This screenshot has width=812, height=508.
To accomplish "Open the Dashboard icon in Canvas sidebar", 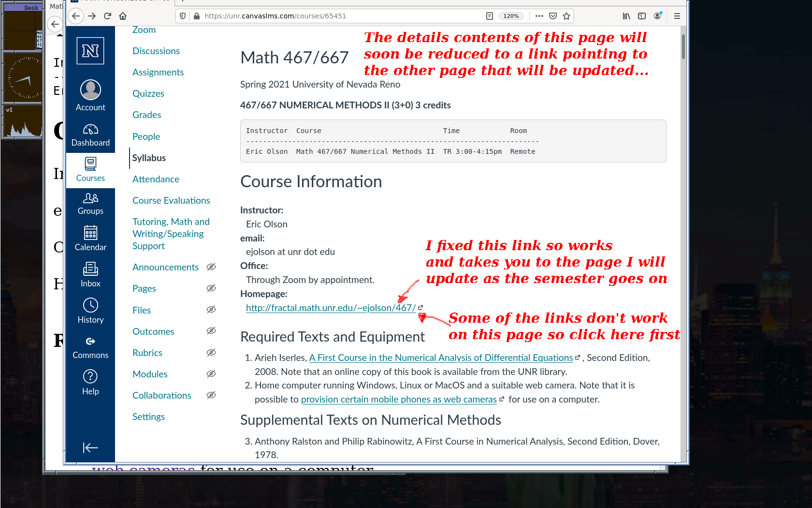I will click(90, 130).
